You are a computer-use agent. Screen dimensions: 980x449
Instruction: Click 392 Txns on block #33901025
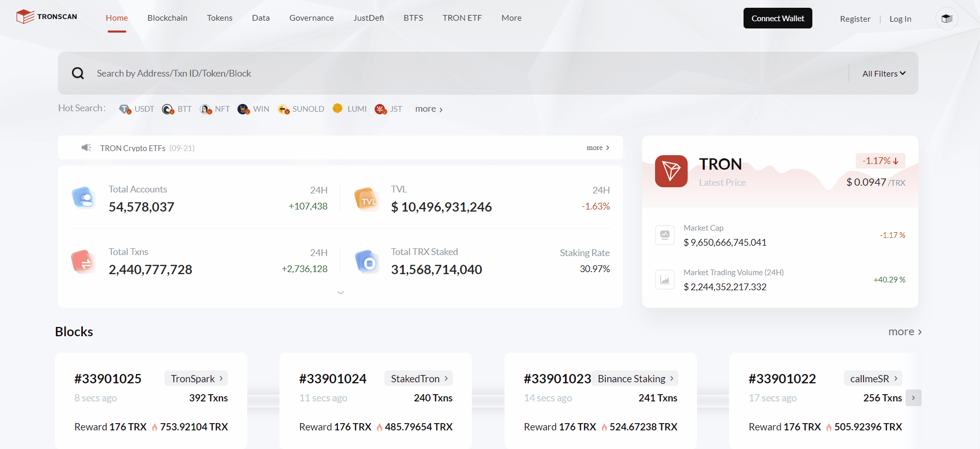coord(209,398)
